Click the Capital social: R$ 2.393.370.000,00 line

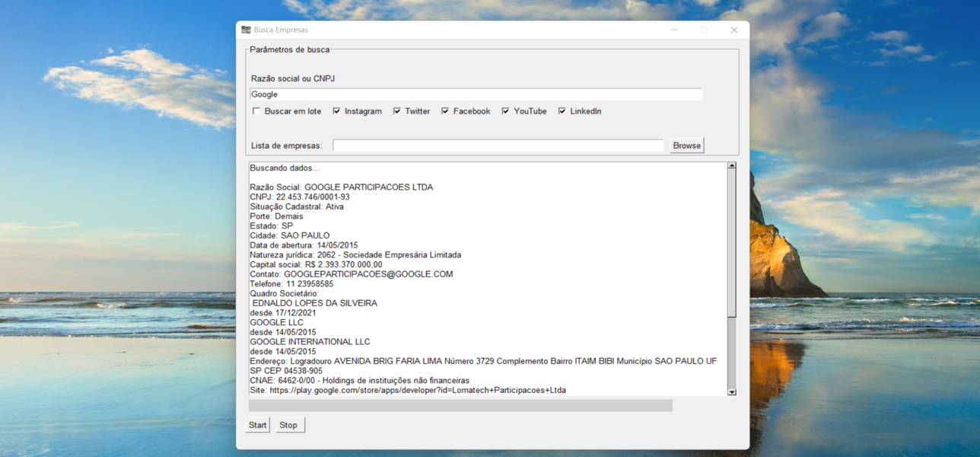[317, 265]
